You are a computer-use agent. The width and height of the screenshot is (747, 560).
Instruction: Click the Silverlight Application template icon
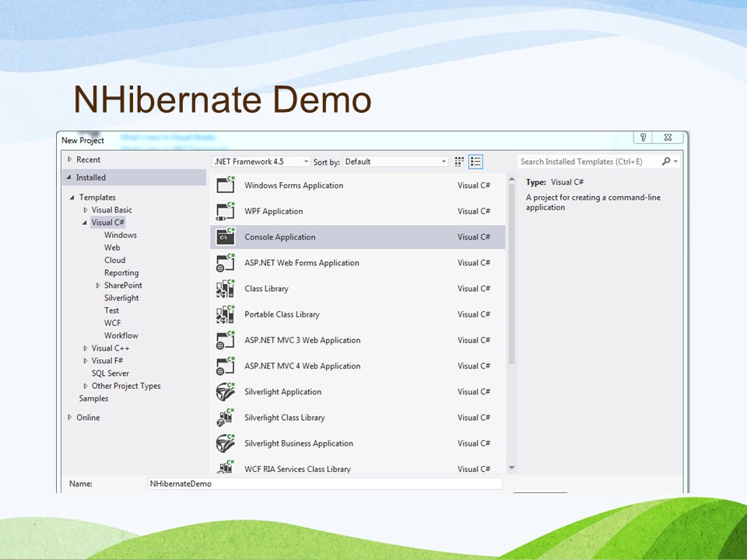coord(226,391)
